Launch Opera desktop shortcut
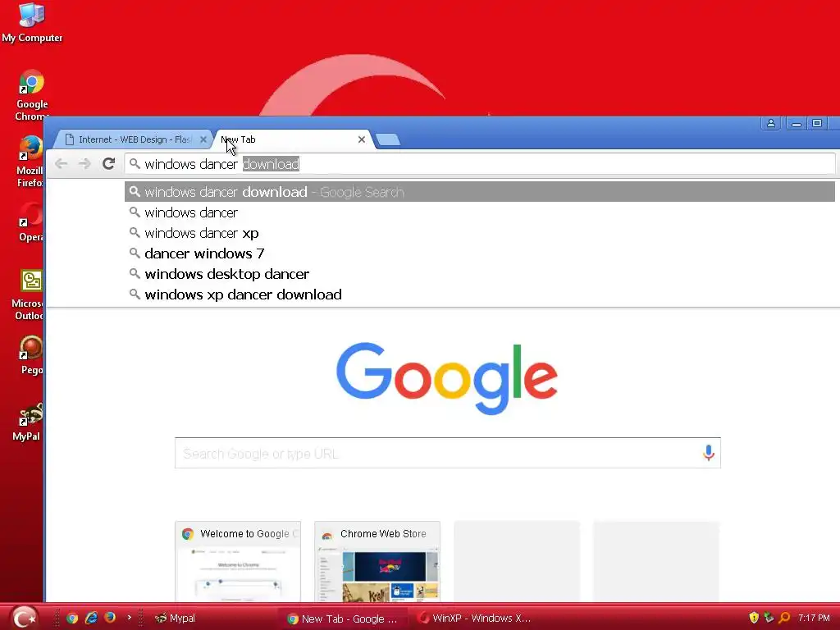 30,221
